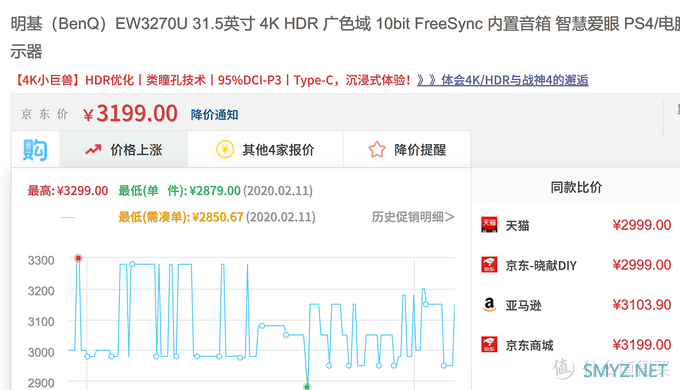
Task: Open the 降价提醒 tab
Action: coord(407,149)
